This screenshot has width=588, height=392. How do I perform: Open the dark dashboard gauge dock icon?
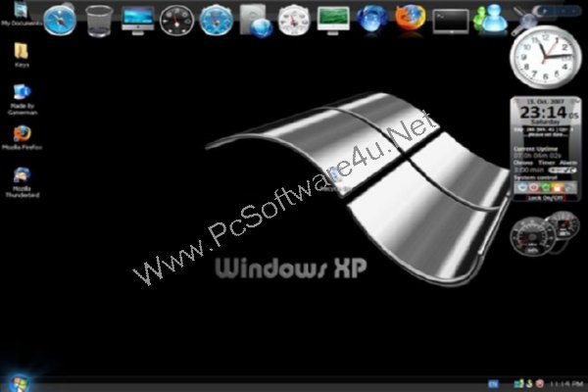point(176,21)
